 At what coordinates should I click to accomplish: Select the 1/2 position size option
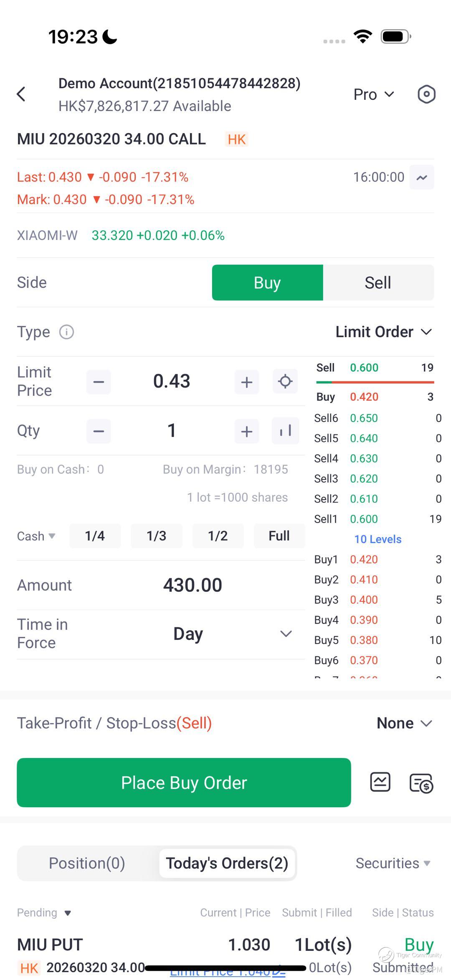pyautogui.click(x=218, y=536)
